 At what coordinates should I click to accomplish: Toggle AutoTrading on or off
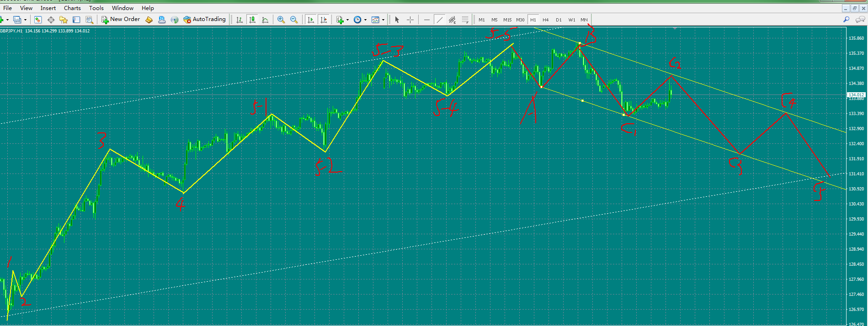[204, 20]
